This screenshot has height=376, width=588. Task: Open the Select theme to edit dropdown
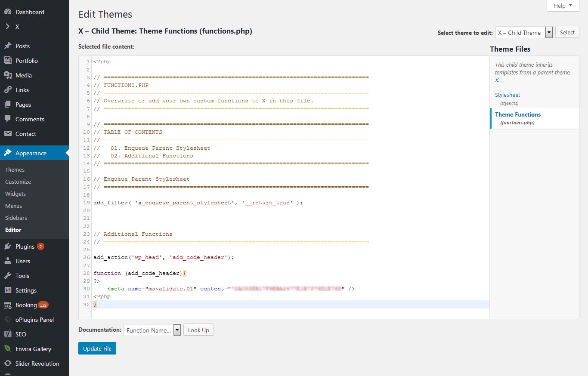(x=524, y=33)
